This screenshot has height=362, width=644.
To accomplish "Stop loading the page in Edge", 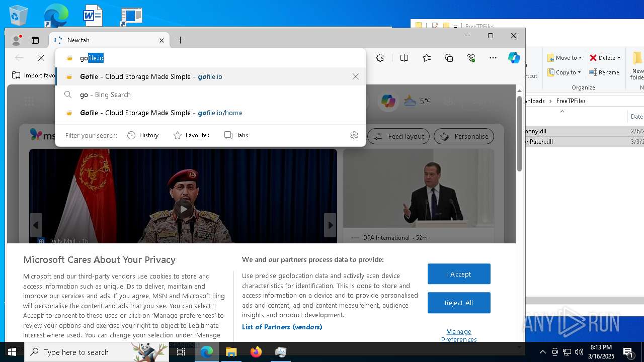I will 41,58.
